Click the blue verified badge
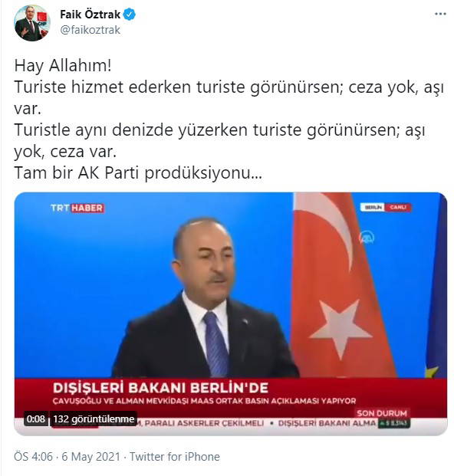This screenshot has height=476, width=454. pos(129,15)
